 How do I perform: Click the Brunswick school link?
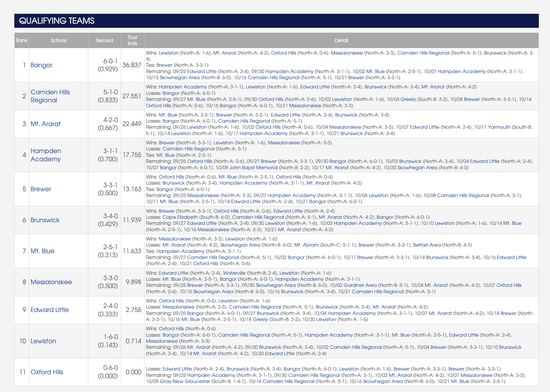click(45, 220)
